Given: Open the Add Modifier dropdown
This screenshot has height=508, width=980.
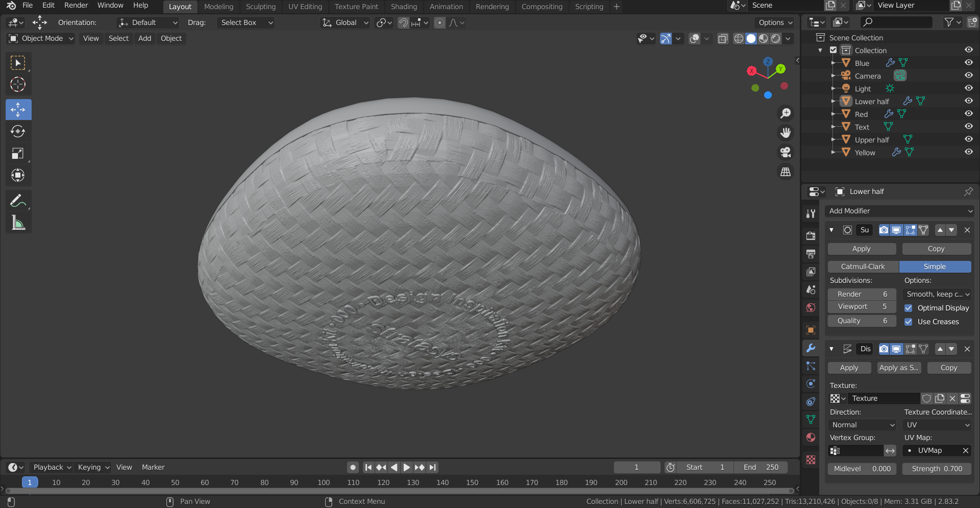Looking at the screenshot, I should point(899,211).
